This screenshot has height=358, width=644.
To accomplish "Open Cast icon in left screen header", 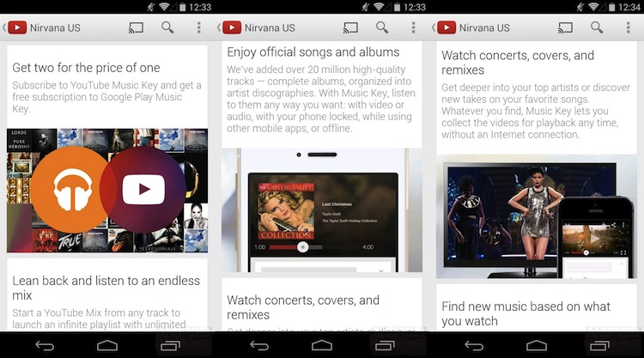I will (136, 27).
